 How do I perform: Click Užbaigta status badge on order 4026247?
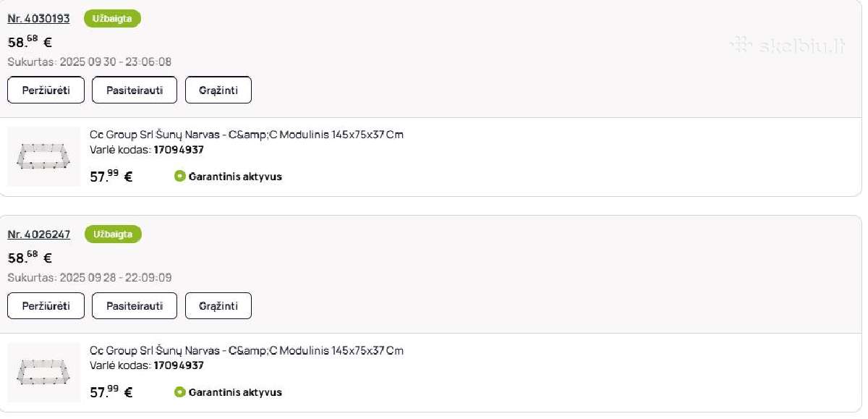pos(113,234)
